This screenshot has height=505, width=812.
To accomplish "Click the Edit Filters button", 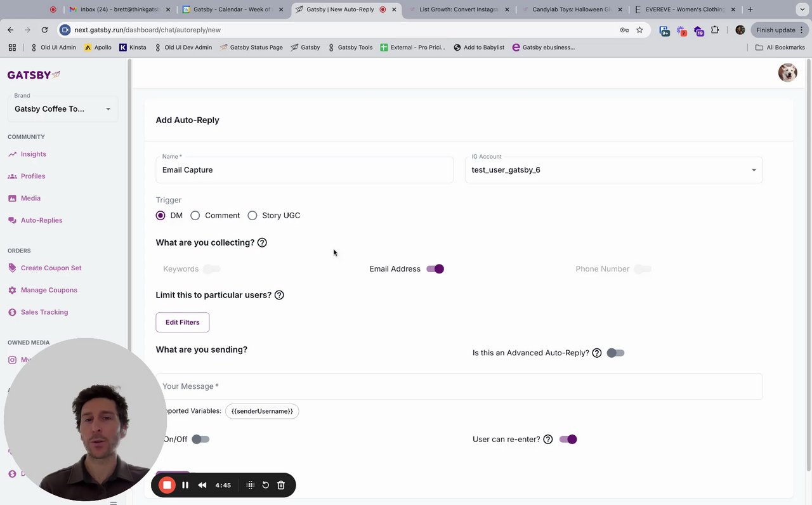I will (x=183, y=322).
